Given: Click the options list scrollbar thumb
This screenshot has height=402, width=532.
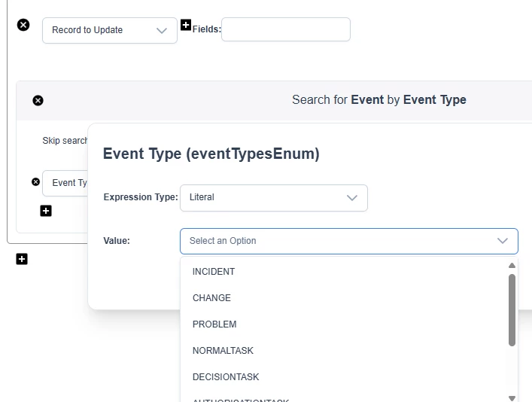Looking at the screenshot, I should point(512,309).
